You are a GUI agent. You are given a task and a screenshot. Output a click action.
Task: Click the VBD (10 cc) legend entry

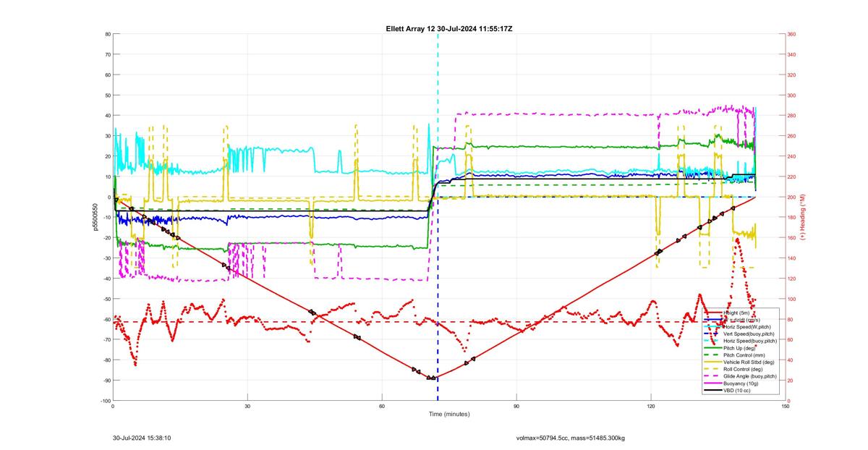[x=727, y=391]
